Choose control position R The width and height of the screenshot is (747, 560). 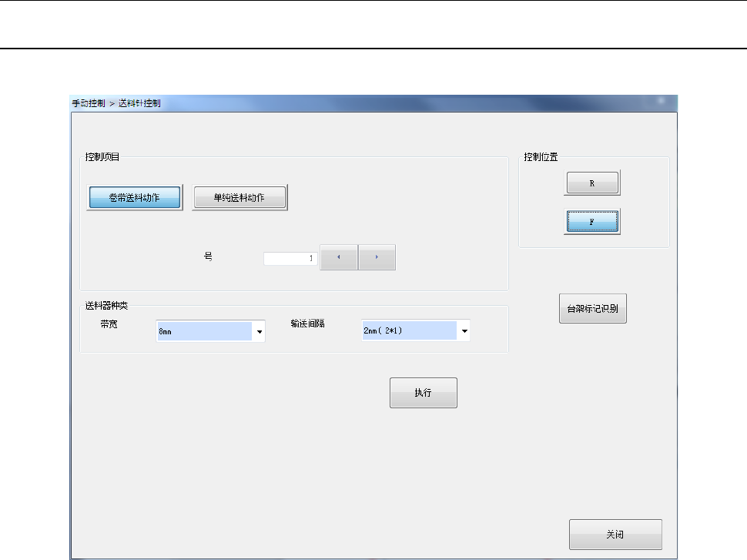coord(592,183)
